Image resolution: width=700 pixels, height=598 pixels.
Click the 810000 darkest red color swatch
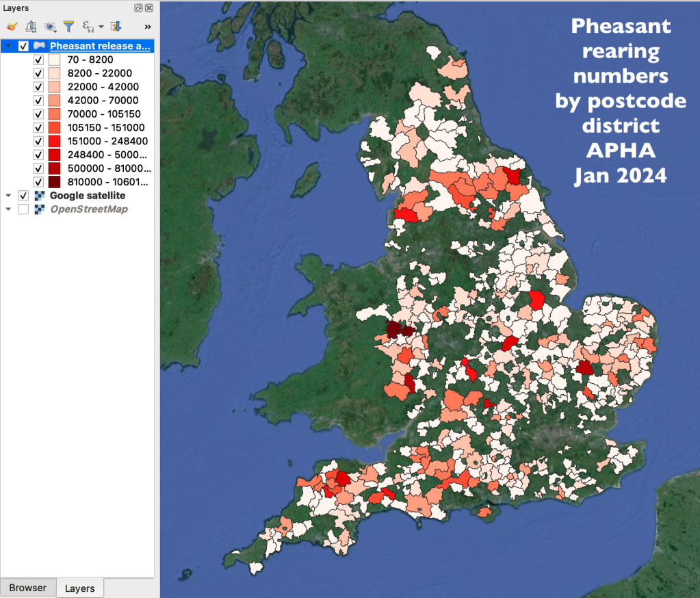[55, 182]
